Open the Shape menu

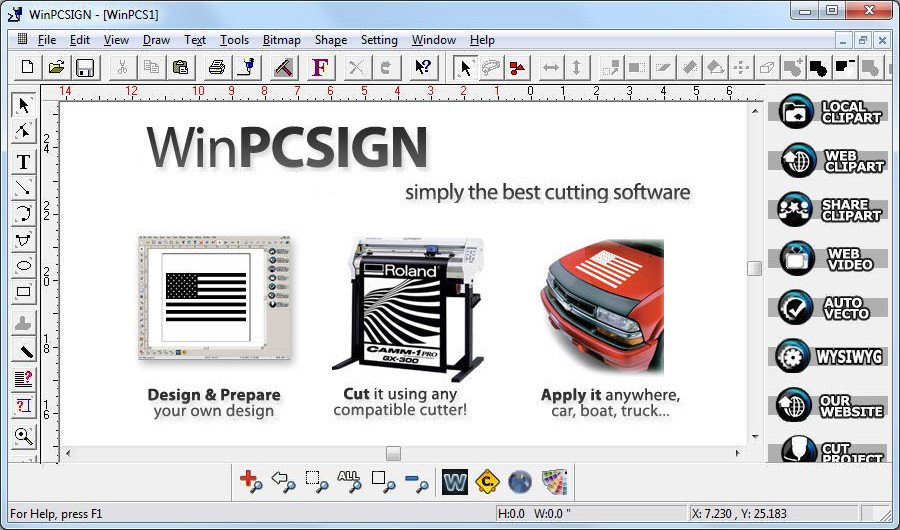click(331, 40)
